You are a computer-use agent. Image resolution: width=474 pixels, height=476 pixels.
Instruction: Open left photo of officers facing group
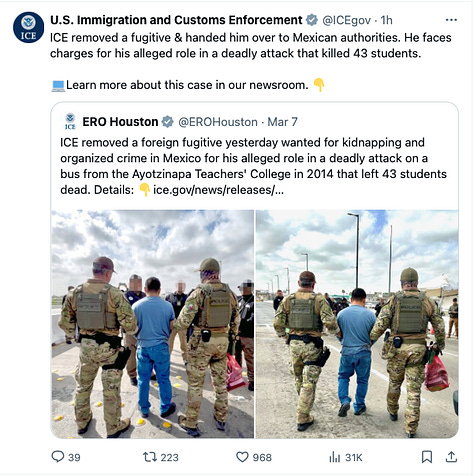(152, 324)
